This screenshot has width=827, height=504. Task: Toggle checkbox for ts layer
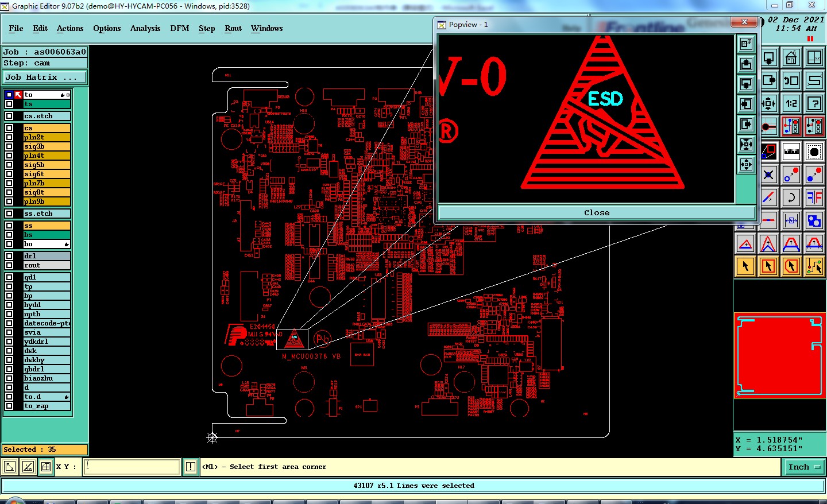(x=9, y=104)
